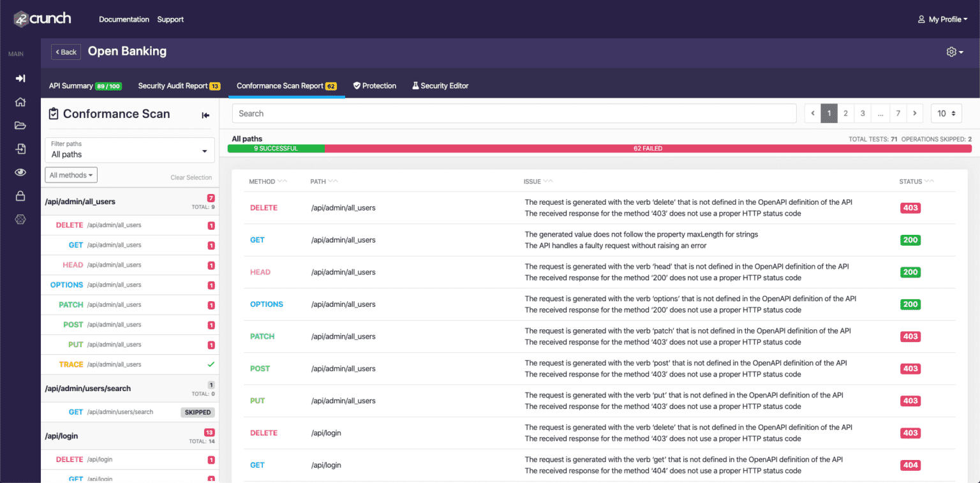The width and height of the screenshot is (980, 483).
Task: Open the Protection tab
Action: (x=375, y=85)
